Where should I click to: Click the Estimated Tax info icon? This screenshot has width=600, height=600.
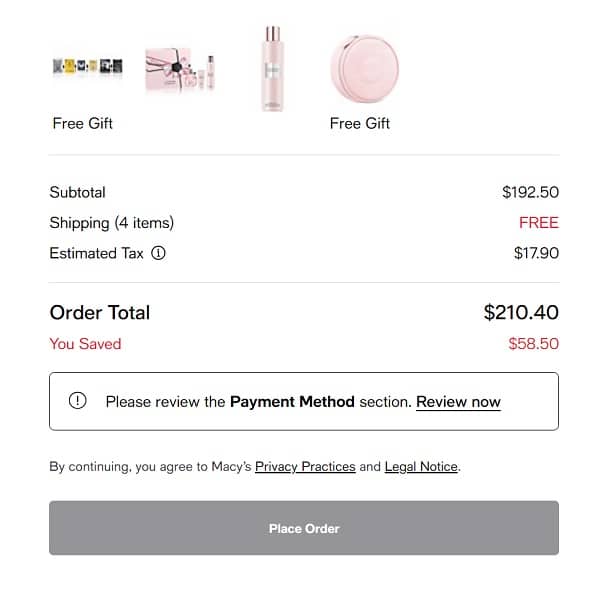click(158, 253)
